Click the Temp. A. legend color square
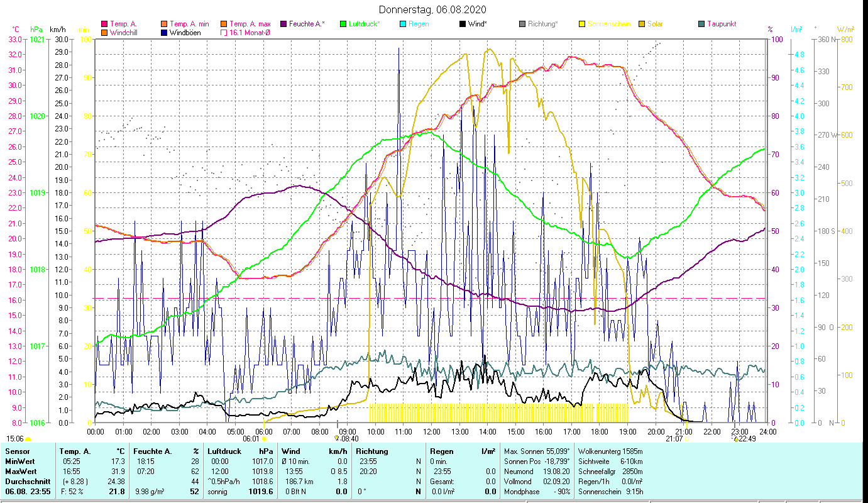 click(104, 24)
